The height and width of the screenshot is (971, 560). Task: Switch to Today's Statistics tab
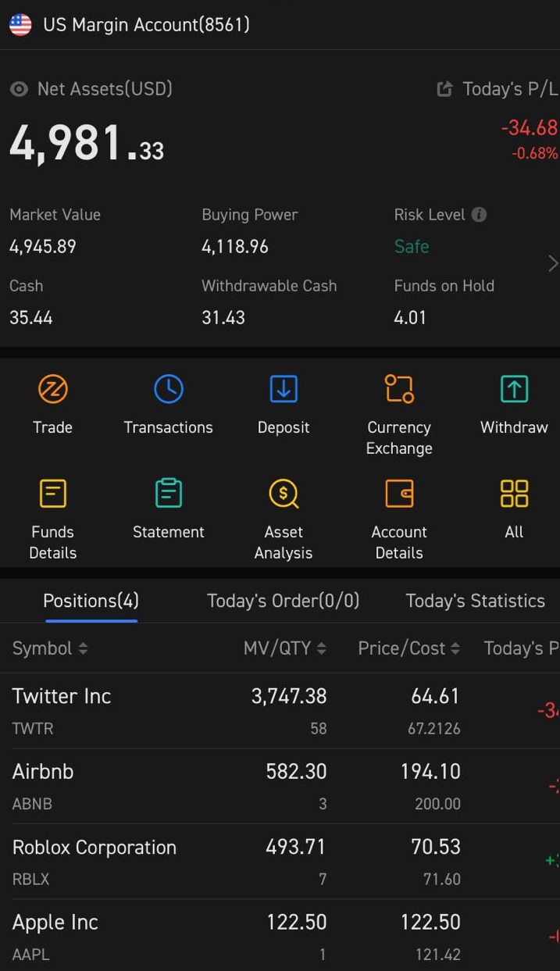point(475,601)
